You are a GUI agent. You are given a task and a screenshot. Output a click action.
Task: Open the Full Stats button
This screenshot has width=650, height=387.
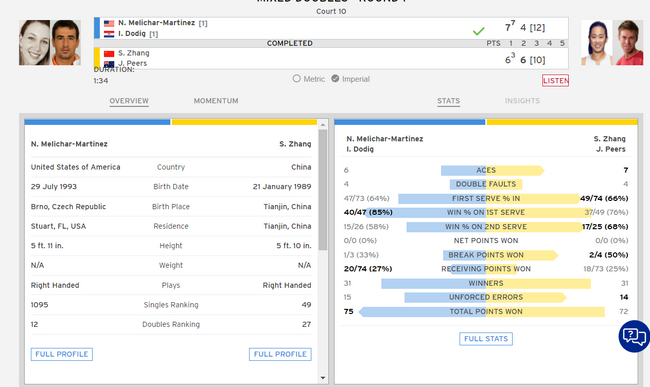click(x=486, y=339)
